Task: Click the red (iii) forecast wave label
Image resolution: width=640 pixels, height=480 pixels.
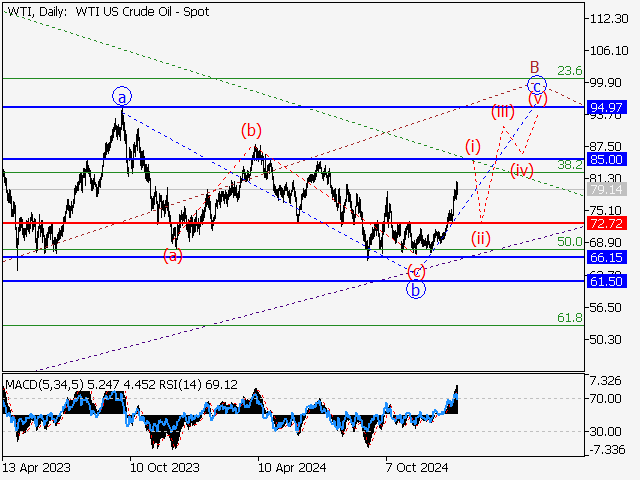Action: [x=502, y=111]
